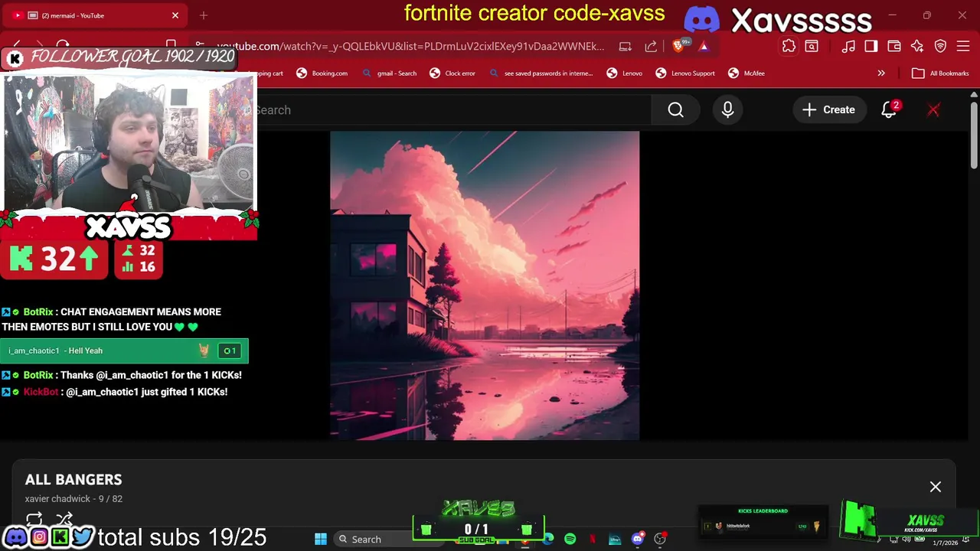Open the McAfee bookmark
The width and height of the screenshot is (980, 551).
(746, 73)
